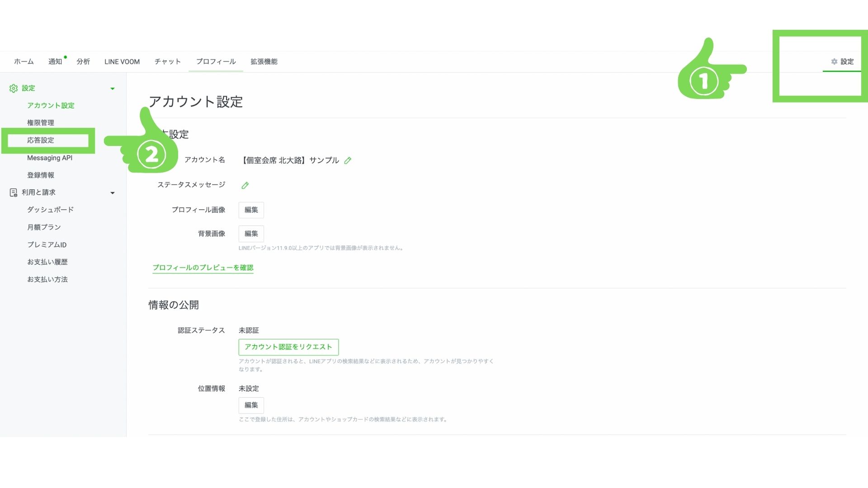The width and height of the screenshot is (868, 488).
Task: Collapse the sidebar 設定 section arrow
Action: [113, 89]
